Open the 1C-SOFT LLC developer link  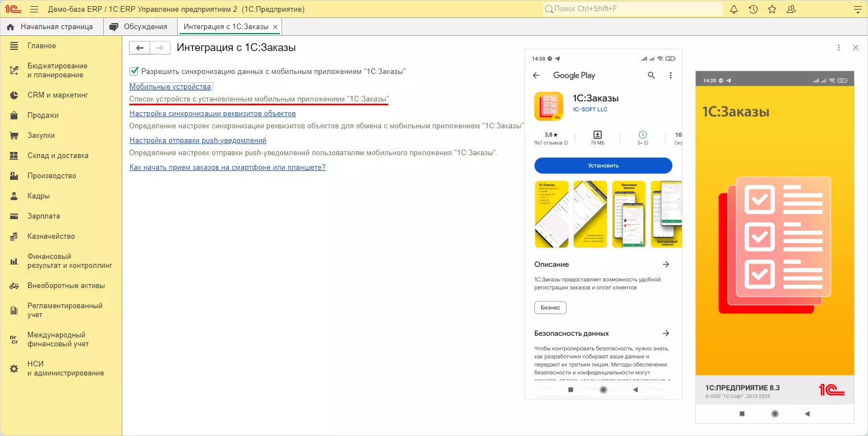point(590,110)
